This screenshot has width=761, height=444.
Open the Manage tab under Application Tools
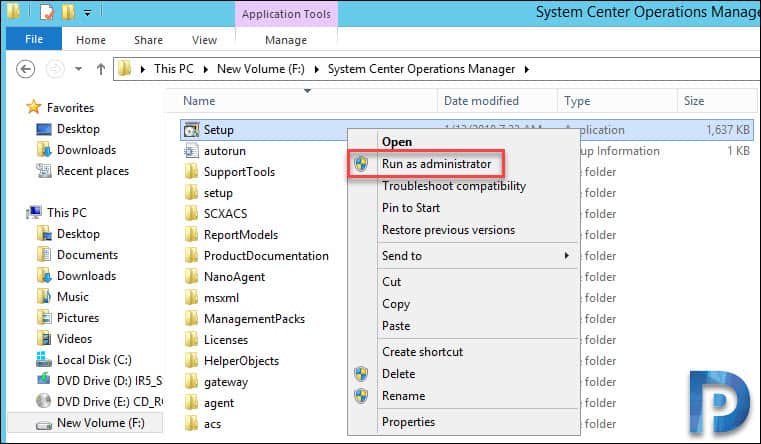(x=286, y=40)
